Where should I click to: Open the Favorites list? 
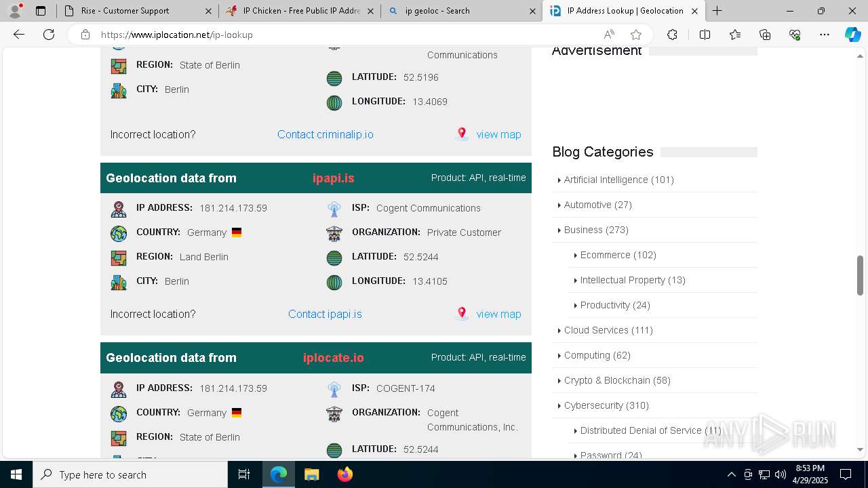pyautogui.click(x=735, y=35)
